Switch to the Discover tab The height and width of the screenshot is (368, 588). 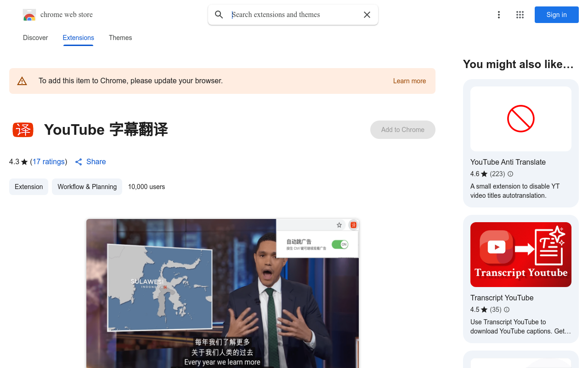pos(35,38)
